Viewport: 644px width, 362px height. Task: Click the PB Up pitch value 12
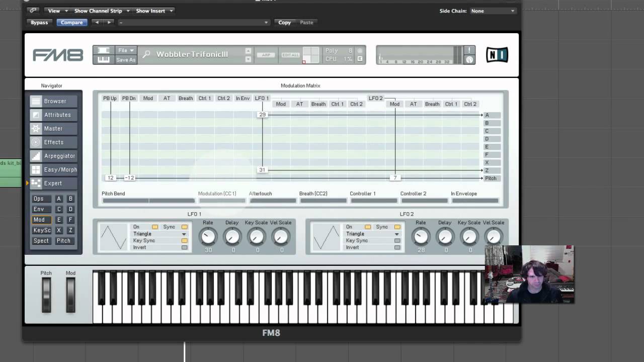click(x=110, y=178)
